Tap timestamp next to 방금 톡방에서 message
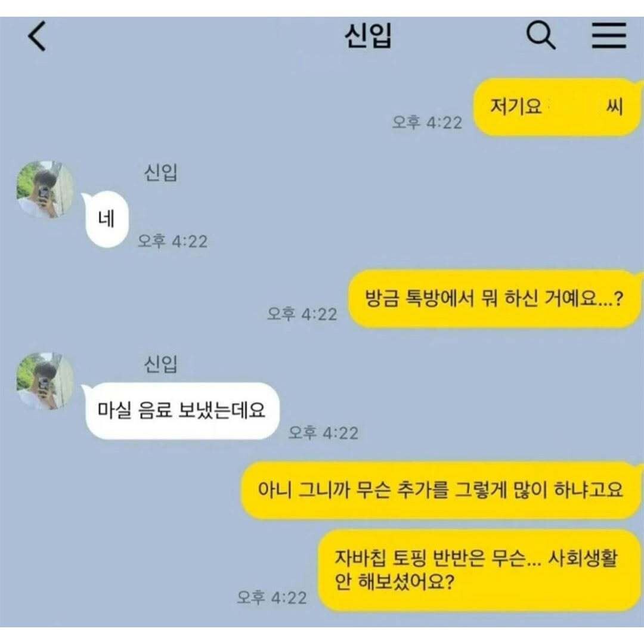 (302, 314)
